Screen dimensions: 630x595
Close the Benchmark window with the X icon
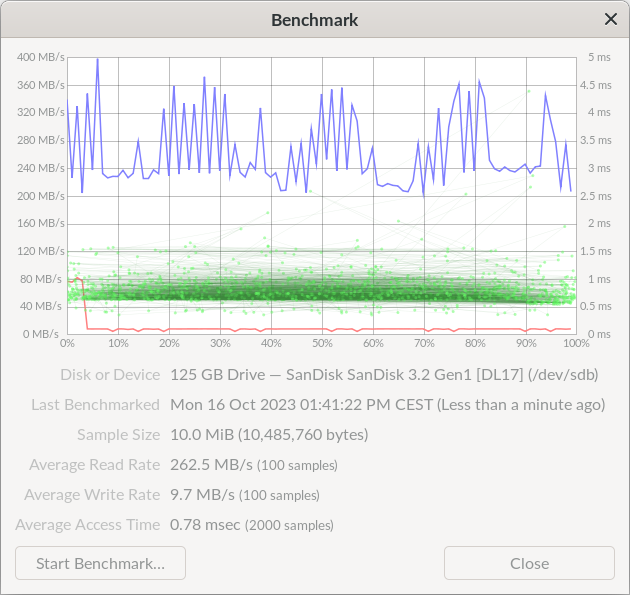pos(610,20)
